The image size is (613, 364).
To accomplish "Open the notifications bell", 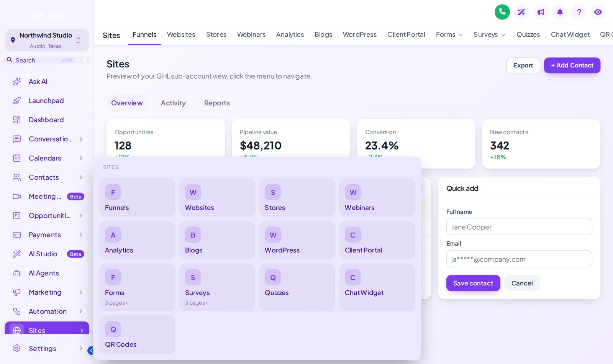I will 560,12.
